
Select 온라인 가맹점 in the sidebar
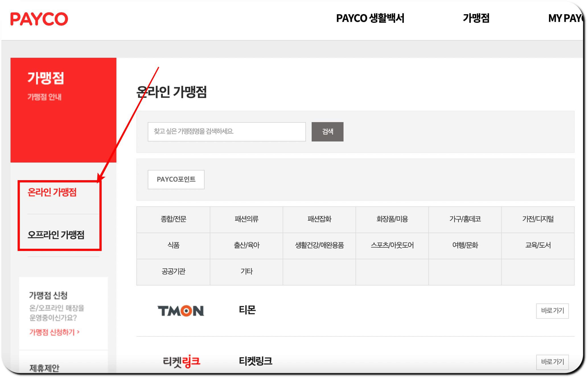click(52, 192)
